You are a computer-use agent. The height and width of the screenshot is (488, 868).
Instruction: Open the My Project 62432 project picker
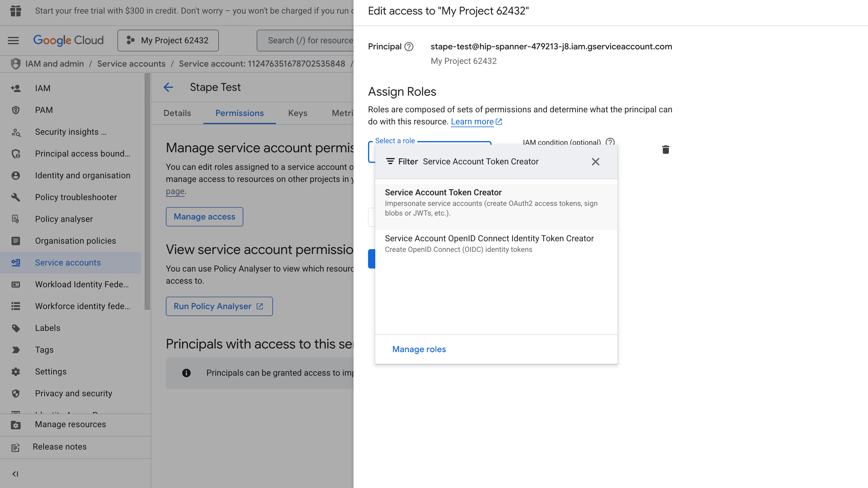pyautogui.click(x=168, y=41)
